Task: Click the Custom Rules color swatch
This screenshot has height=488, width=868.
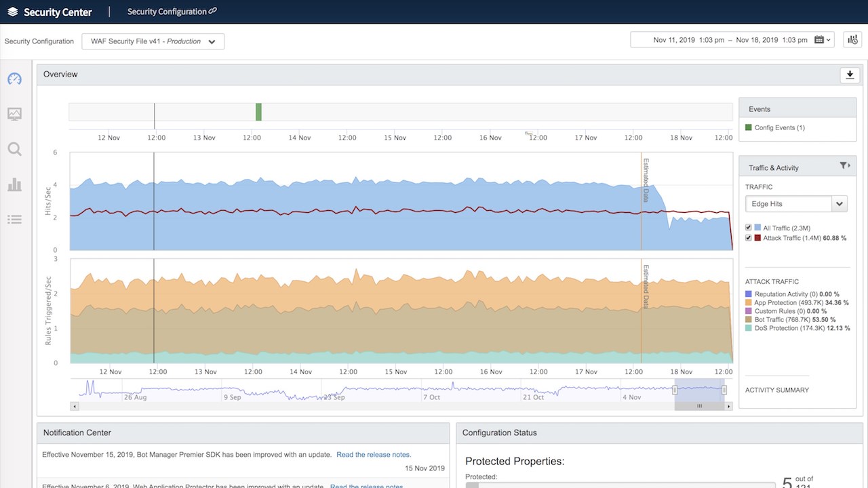Action: [749, 311]
